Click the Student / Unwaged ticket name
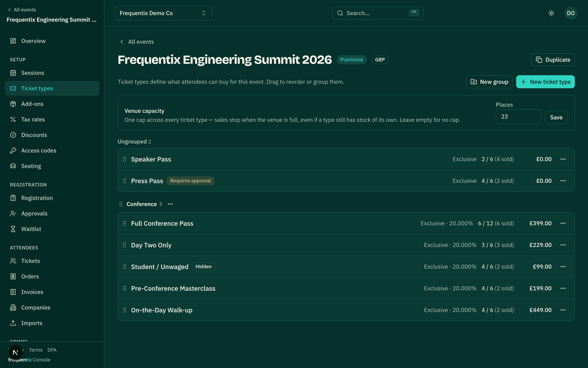Viewport: 588px width, 368px height. point(160,267)
